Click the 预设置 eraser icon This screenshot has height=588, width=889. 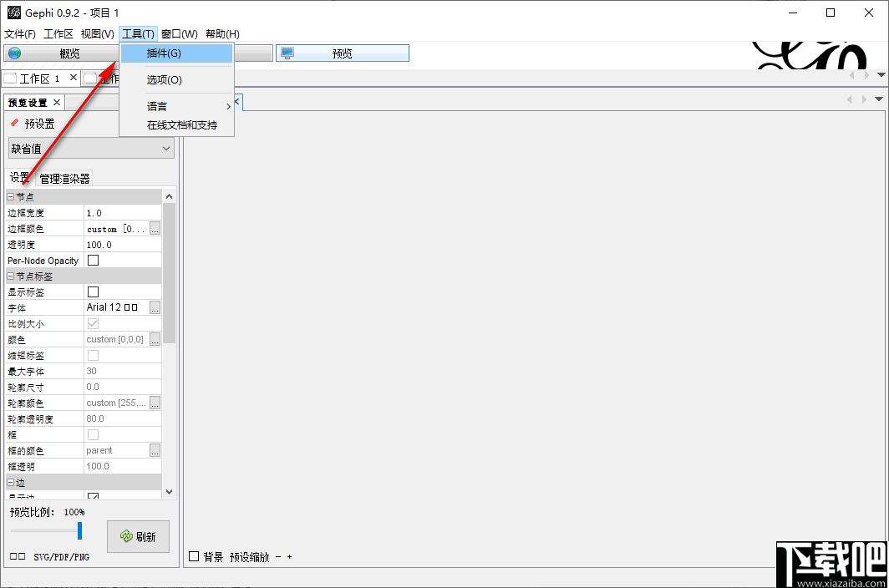pos(14,123)
